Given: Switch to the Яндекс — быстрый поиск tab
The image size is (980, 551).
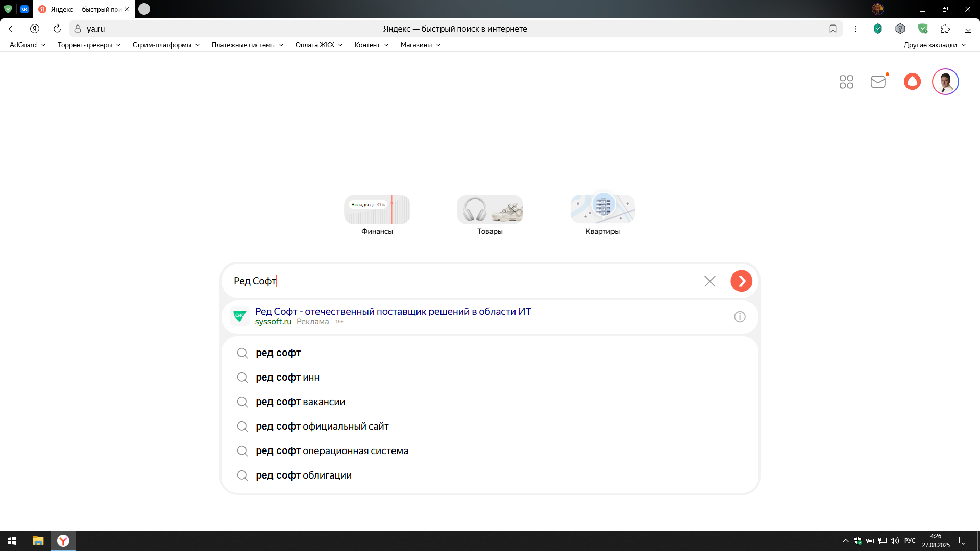Looking at the screenshot, I should pos(82,9).
